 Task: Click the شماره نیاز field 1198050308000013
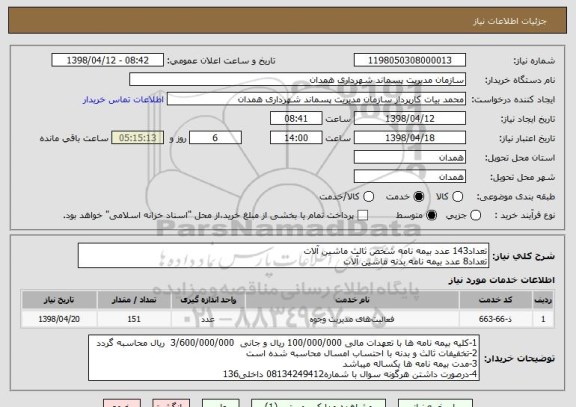(x=410, y=60)
